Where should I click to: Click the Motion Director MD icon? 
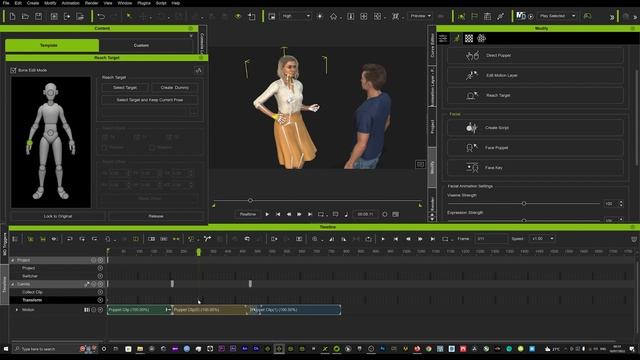click(x=520, y=16)
